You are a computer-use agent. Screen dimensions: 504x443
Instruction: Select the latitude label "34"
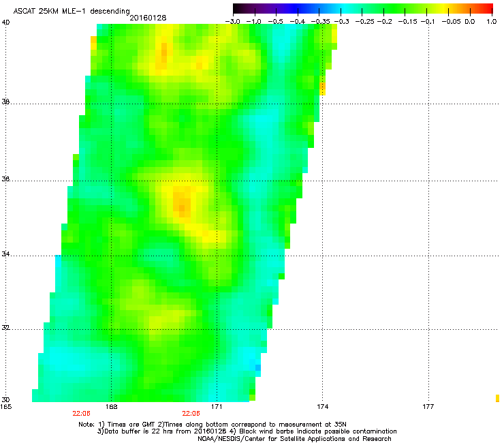5,254
